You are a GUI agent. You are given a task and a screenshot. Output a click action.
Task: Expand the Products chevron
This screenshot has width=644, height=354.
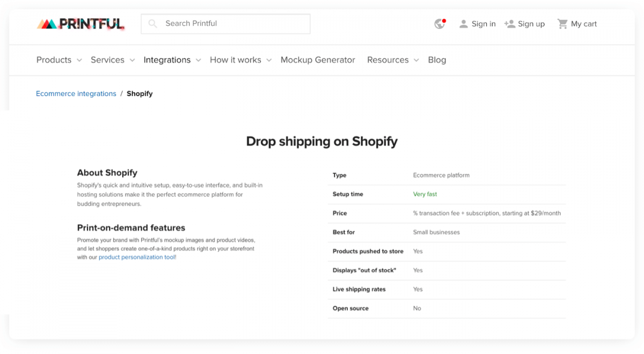click(x=79, y=61)
